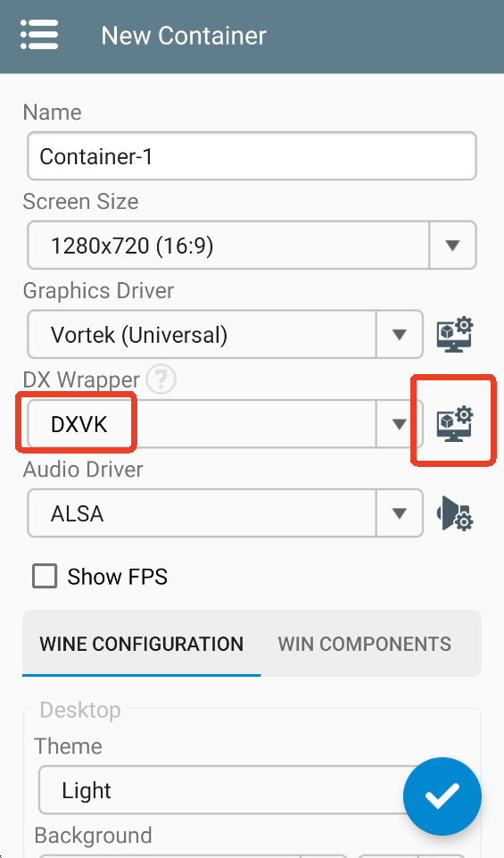The height and width of the screenshot is (858, 504).
Task: Switch to Wine Configuration tab
Action: point(142,644)
